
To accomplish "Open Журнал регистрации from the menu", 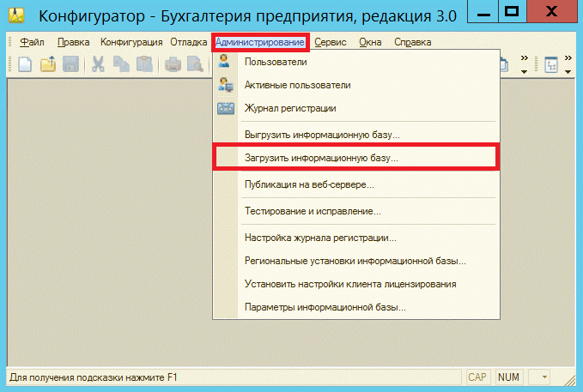I will 356,108.
